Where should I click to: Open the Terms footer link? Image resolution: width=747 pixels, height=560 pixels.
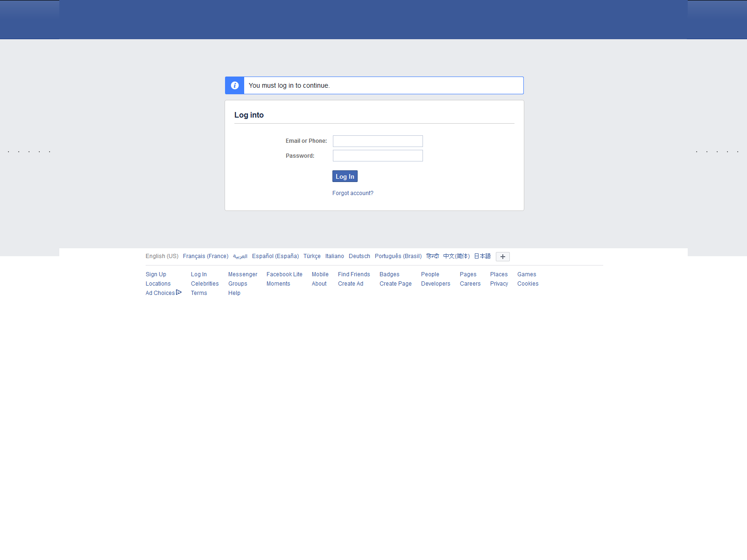199,293
